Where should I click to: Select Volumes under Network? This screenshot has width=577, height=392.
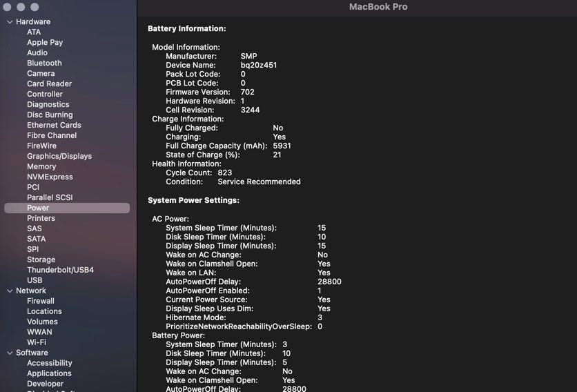(42, 322)
